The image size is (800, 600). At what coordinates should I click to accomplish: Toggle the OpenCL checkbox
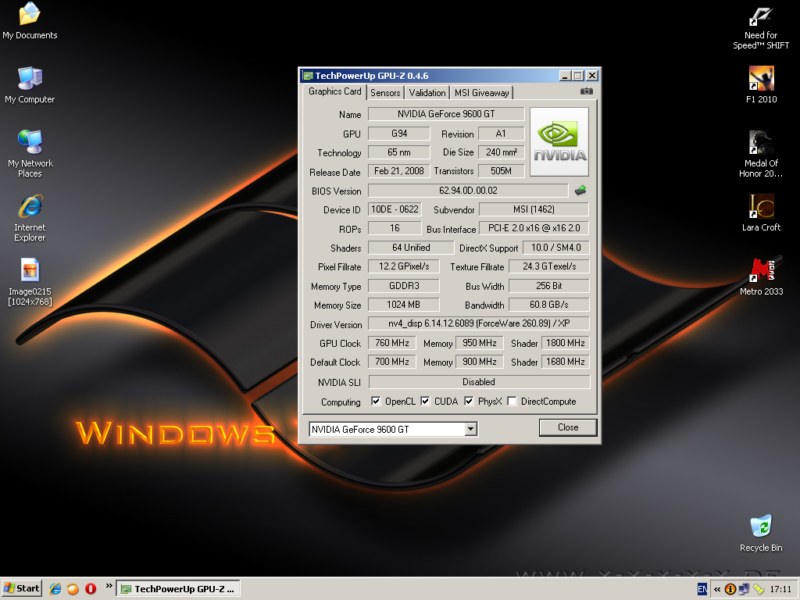click(x=376, y=402)
